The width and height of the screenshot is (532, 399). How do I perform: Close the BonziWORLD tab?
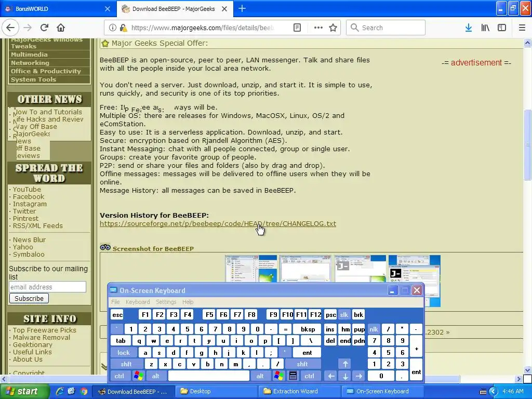tap(107, 9)
